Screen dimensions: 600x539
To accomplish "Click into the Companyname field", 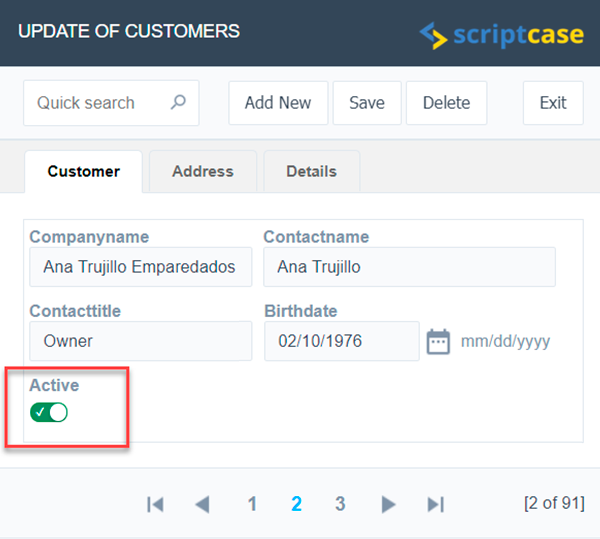I will click(140, 267).
